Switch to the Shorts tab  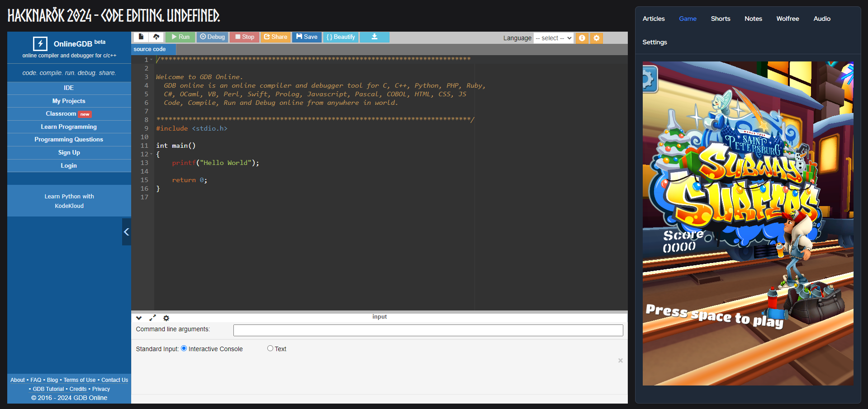(721, 19)
